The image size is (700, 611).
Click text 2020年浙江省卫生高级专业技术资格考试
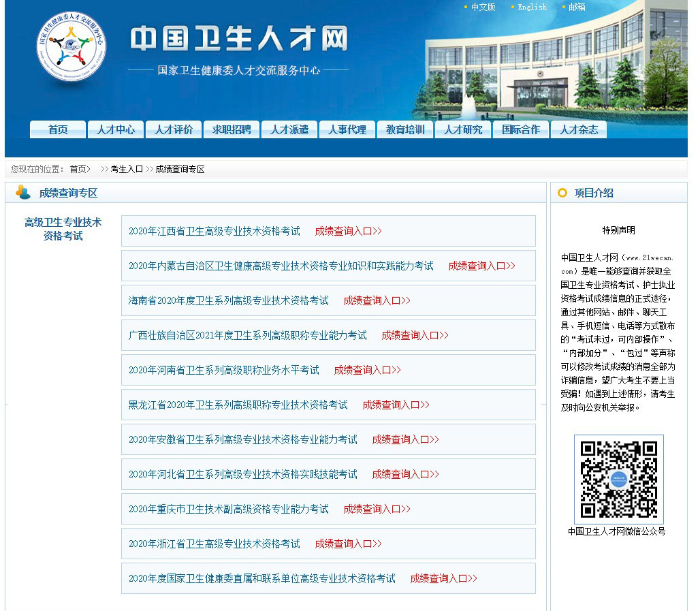coord(214,544)
